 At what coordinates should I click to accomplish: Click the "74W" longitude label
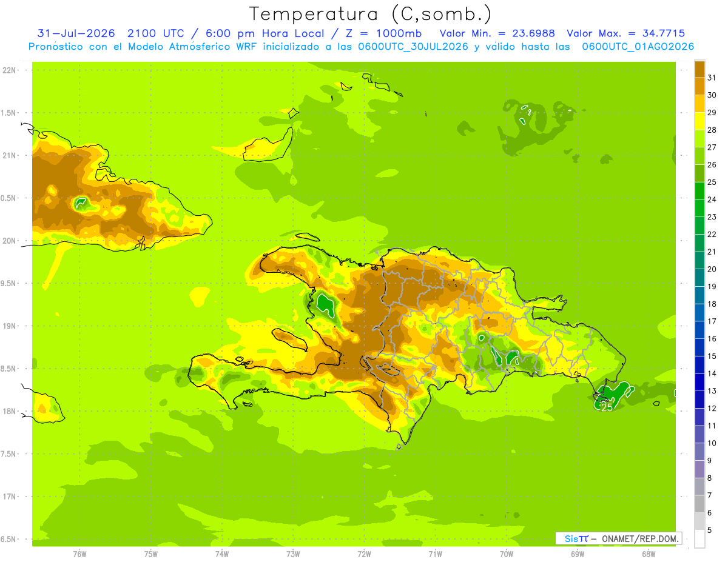(x=221, y=554)
